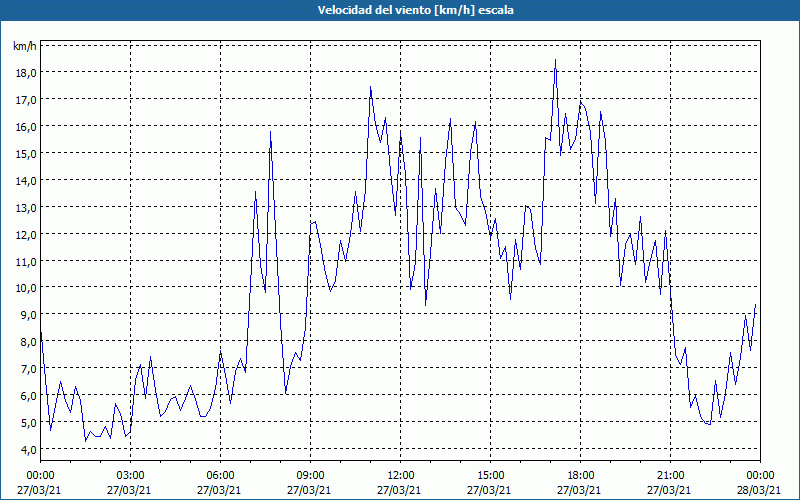Select the '14,0' y-axis label
Viewport: 800px width, 500px height.
click(26, 181)
